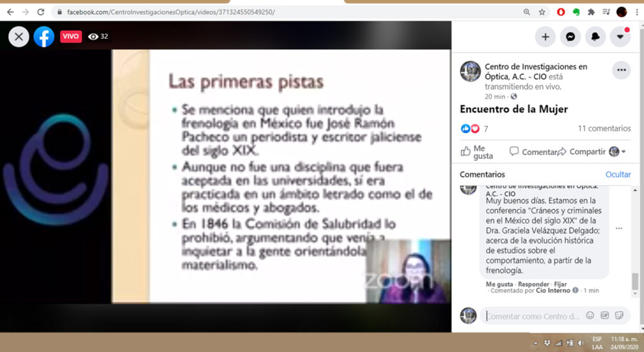644x352 pixels.
Task: Expand the comment identity selector next to Compartir
Action: tap(618, 152)
